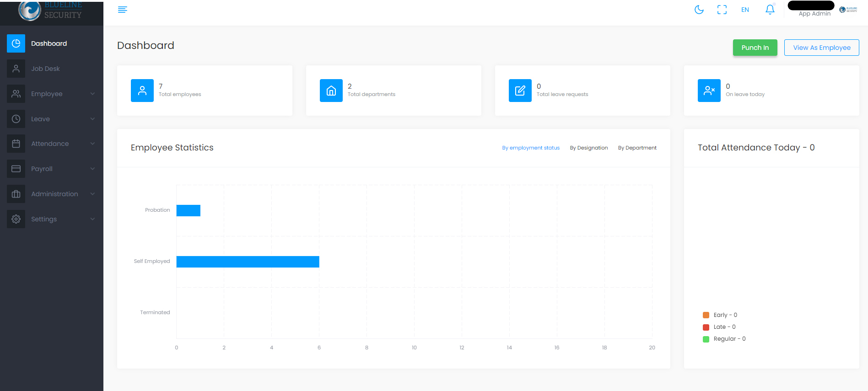Open the EN language dropdown

[x=745, y=10]
